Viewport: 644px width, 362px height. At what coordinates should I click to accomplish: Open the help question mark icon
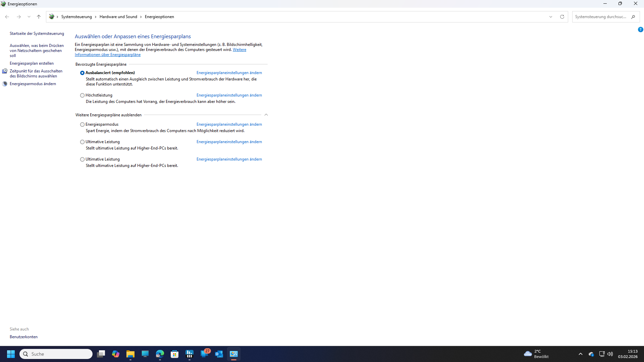coord(641,29)
